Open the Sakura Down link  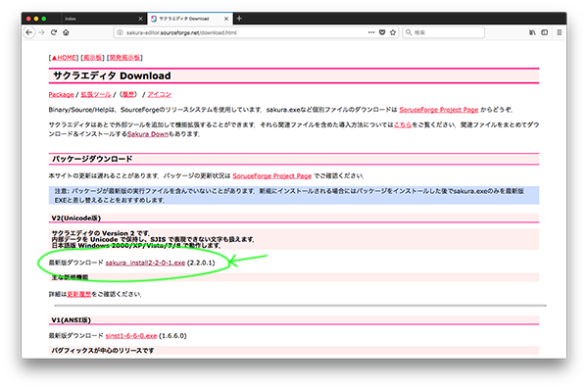[148, 134]
